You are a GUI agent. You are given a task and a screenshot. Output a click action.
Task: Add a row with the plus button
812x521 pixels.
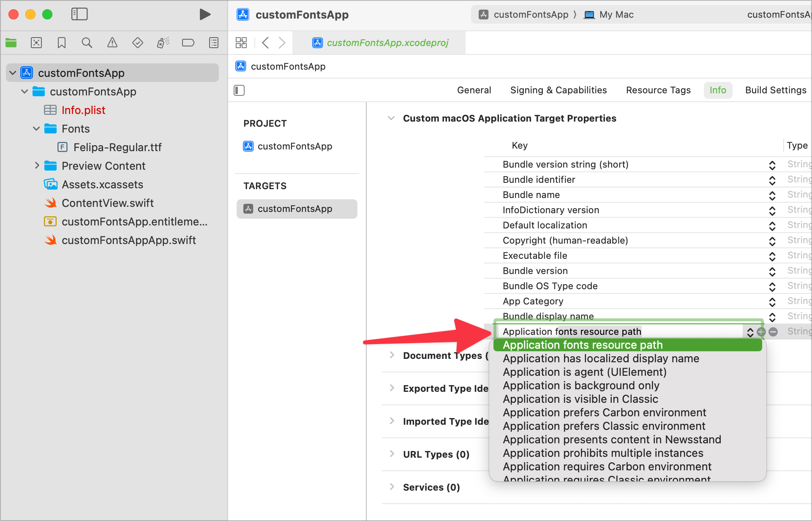tap(761, 332)
